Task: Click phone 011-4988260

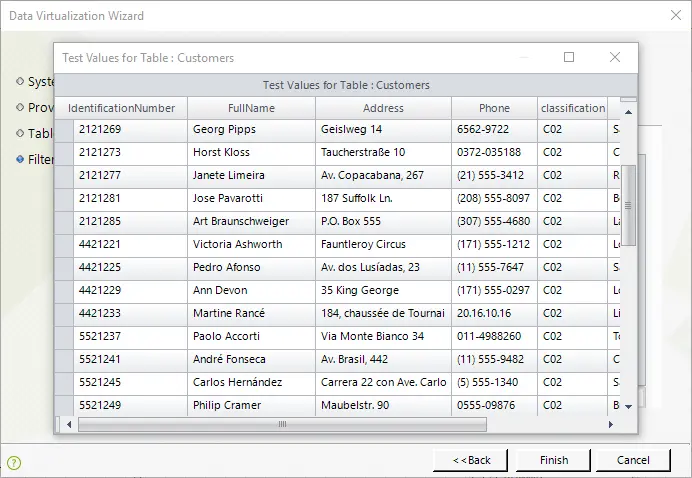Action: pyautogui.click(x=494, y=338)
